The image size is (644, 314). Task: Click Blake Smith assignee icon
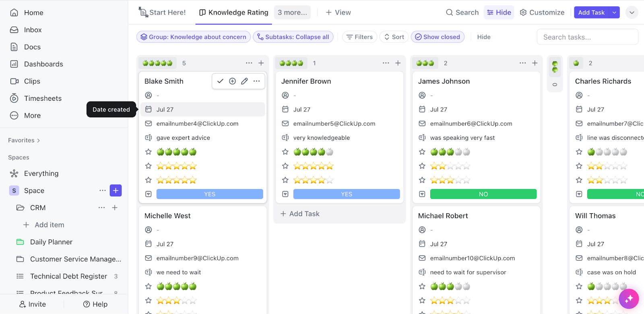point(149,95)
